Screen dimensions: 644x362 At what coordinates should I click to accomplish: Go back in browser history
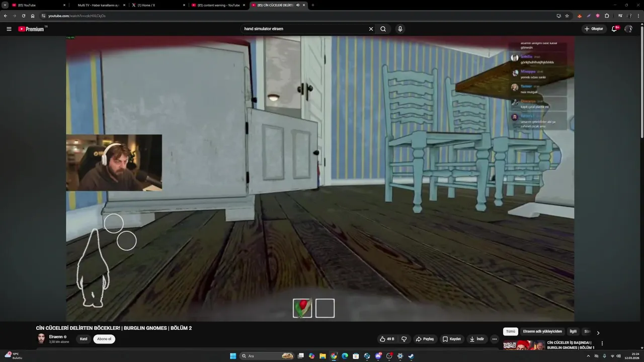(x=6, y=16)
